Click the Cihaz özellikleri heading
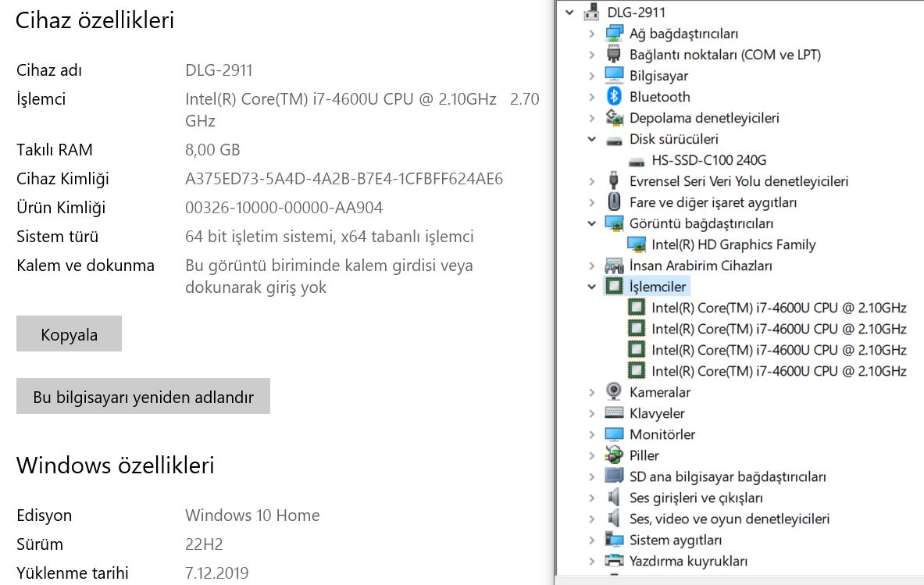This screenshot has width=924, height=585. (95, 20)
